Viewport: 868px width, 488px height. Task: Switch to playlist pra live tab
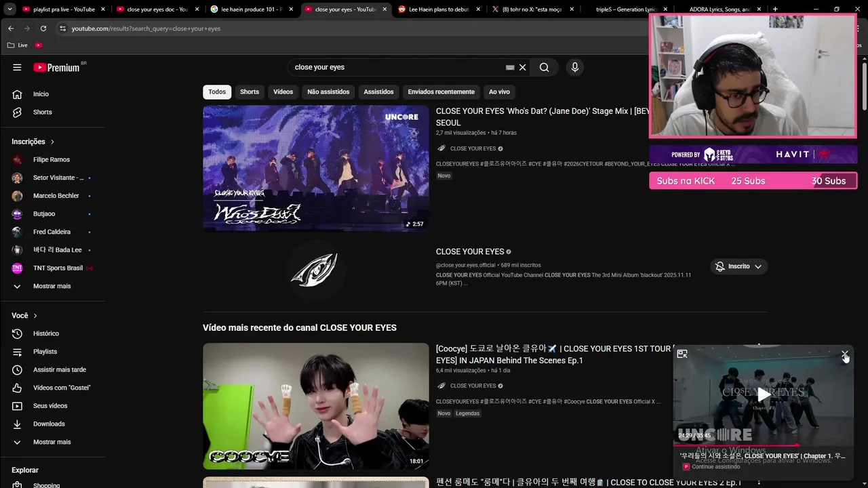coord(63,9)
